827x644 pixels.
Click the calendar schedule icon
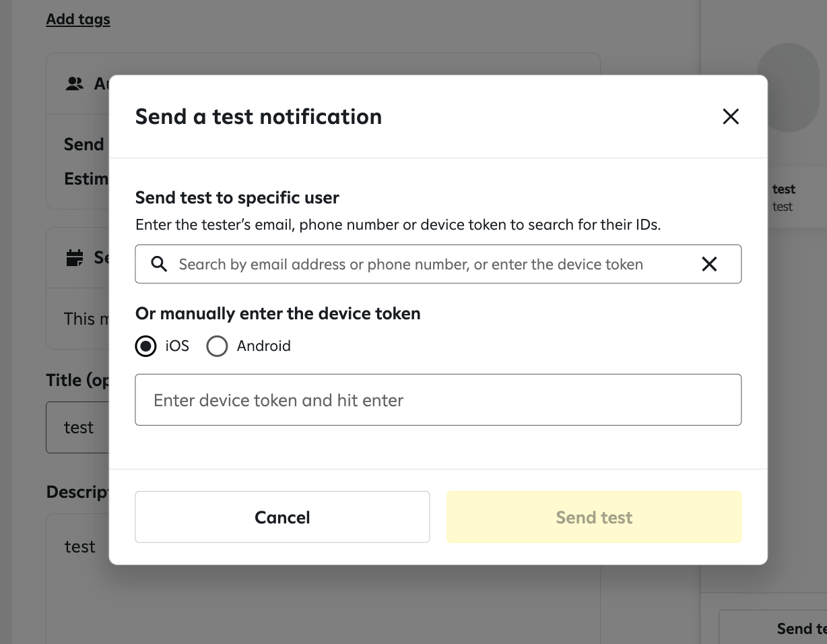point(74,257)
